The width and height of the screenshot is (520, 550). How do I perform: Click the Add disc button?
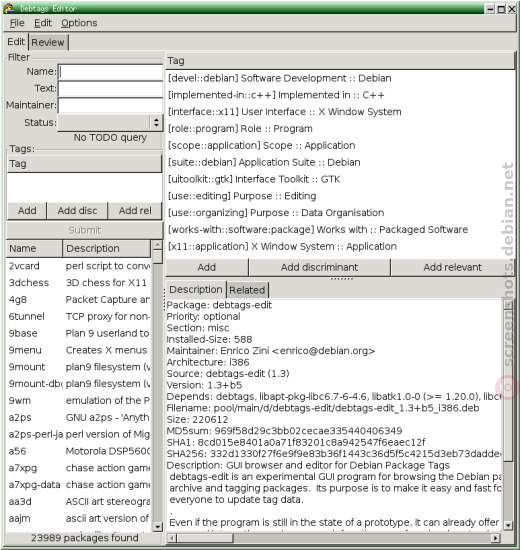tap(77, 211)
